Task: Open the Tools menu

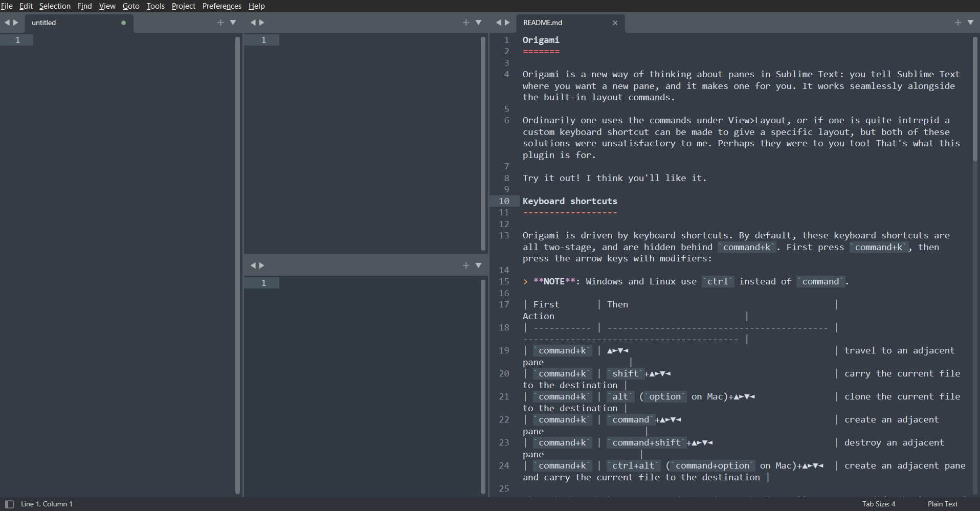Action: pyautogui.click(x=155, y=6)
